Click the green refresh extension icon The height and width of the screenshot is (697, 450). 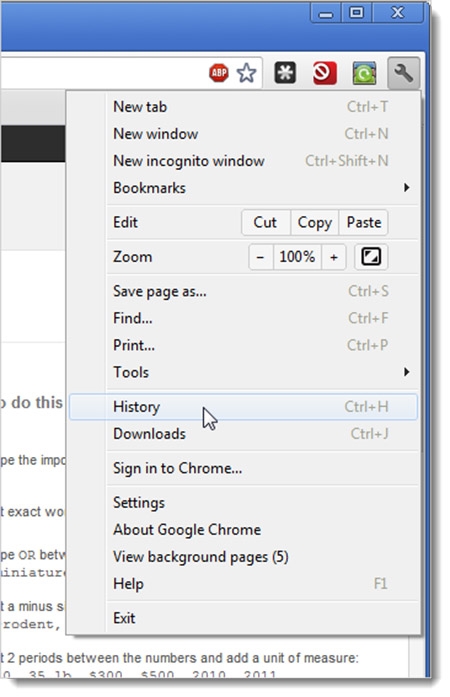[x=364, y=73]
